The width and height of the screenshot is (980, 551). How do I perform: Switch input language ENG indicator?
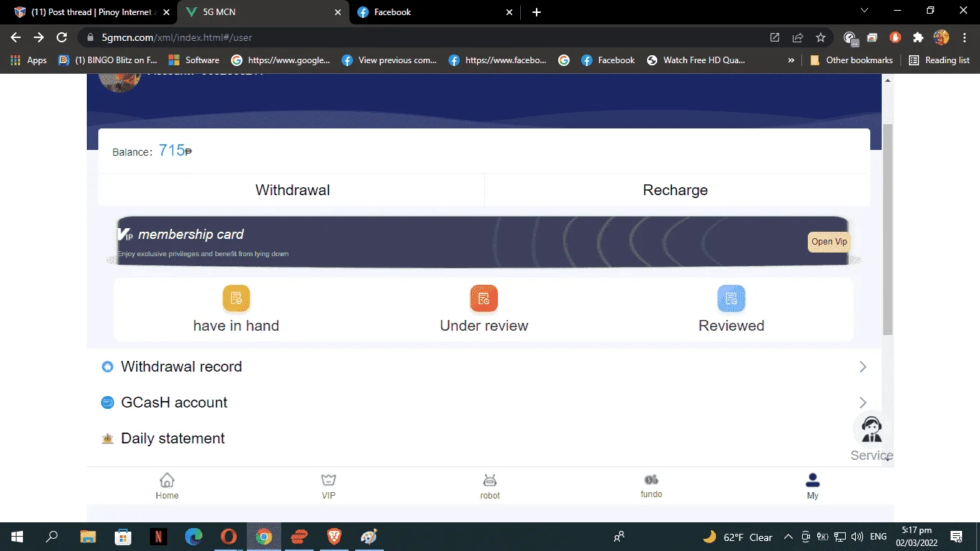click(x=878, y=537)
